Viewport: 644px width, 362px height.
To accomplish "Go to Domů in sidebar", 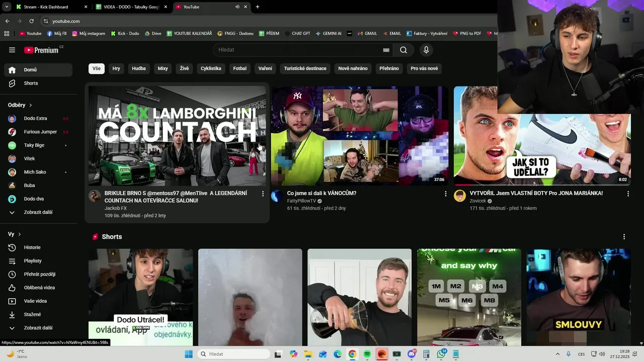I will click(38, 70).
